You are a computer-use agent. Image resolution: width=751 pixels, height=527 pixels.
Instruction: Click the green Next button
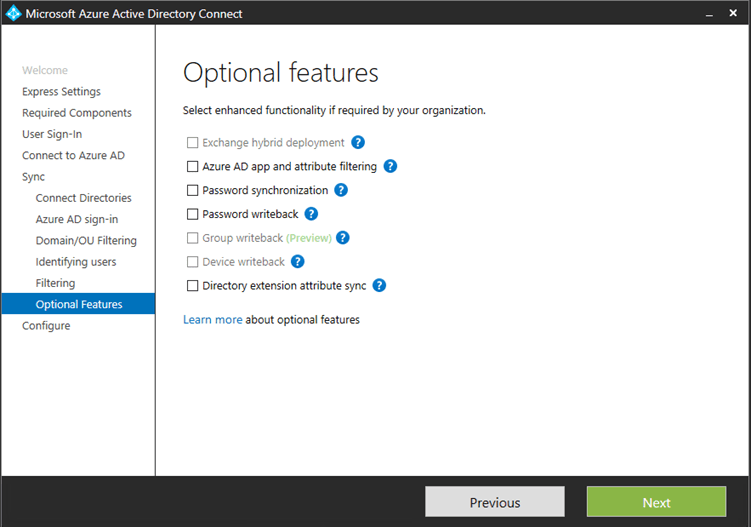[656, 502]
